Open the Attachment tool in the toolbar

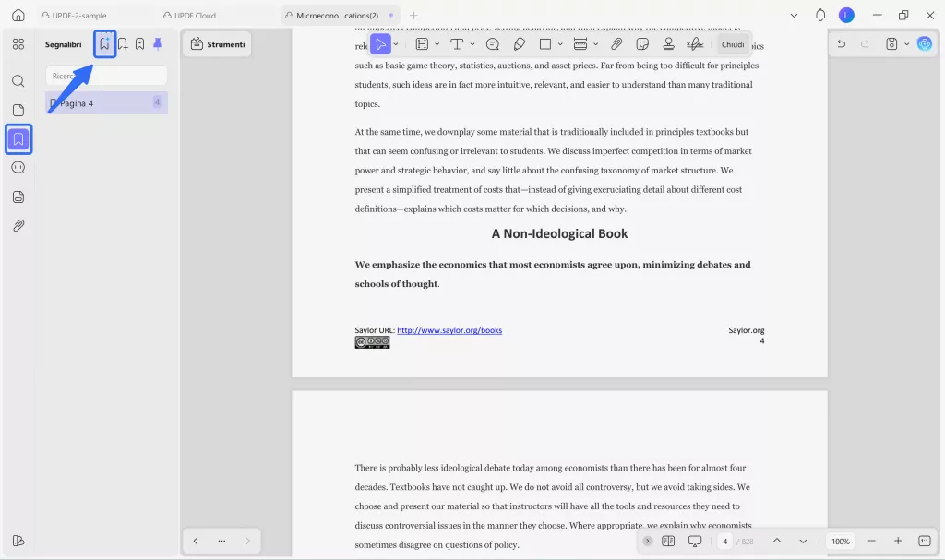(x=616, y=43)
